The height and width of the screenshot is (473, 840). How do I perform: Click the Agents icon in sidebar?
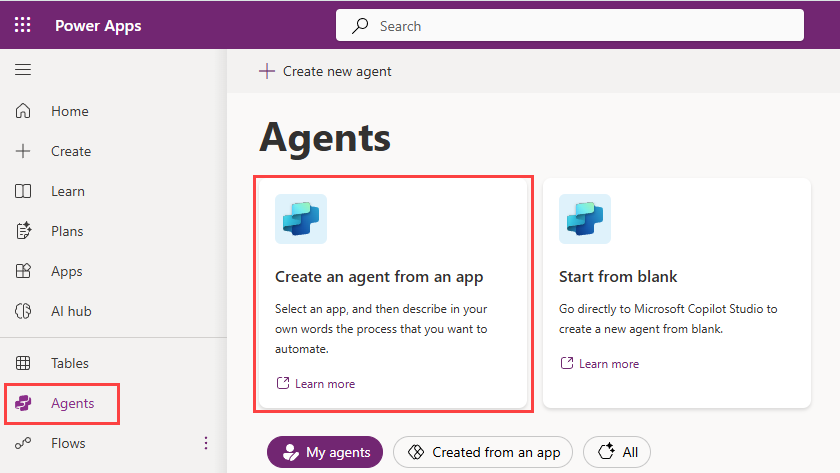tap(23, 403)
